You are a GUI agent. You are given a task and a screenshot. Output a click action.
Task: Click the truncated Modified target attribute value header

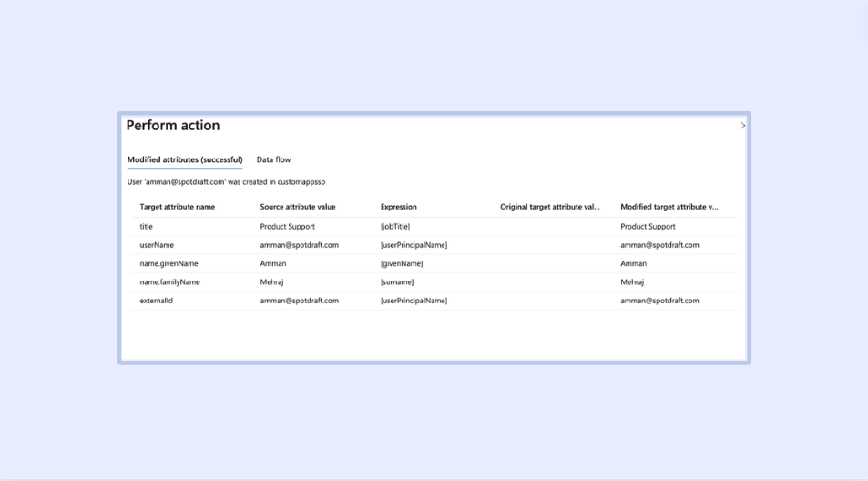669,207
